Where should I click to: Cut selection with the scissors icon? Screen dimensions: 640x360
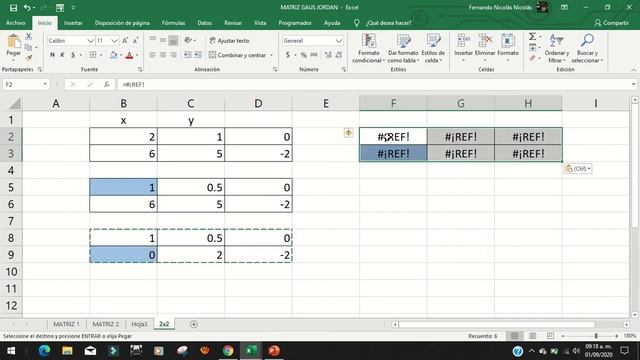point(29,37)
